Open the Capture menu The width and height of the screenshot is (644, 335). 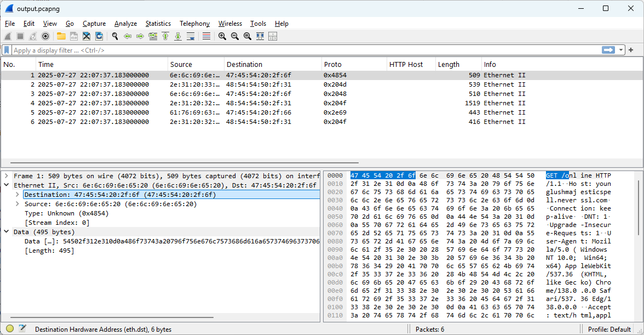click(x=94, y=24)
